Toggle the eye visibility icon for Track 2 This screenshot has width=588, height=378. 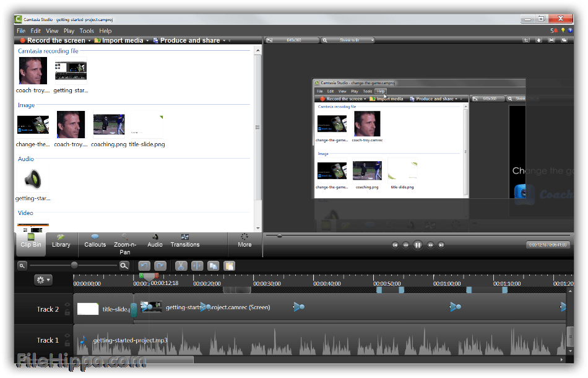coord(67,305)
